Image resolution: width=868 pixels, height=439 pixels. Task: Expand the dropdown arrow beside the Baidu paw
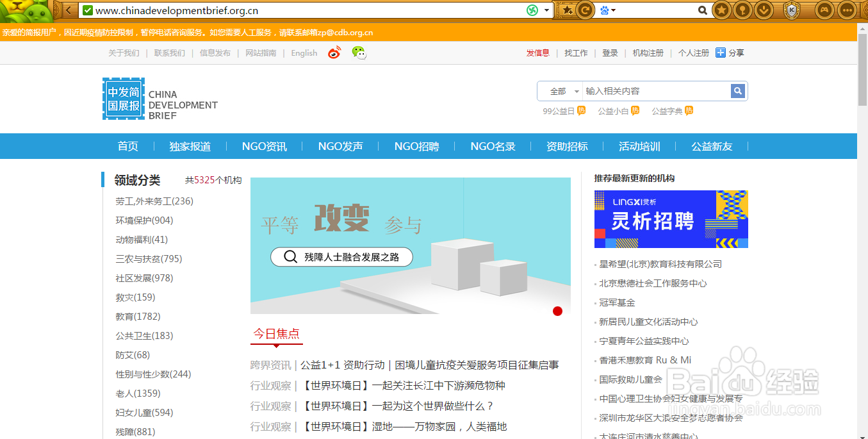pyautogui.click(x=614, y=10)
